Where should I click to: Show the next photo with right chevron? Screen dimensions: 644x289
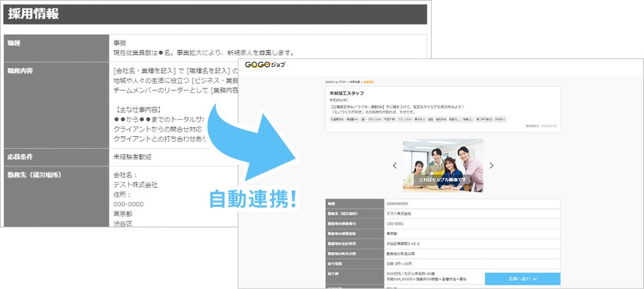491,166
